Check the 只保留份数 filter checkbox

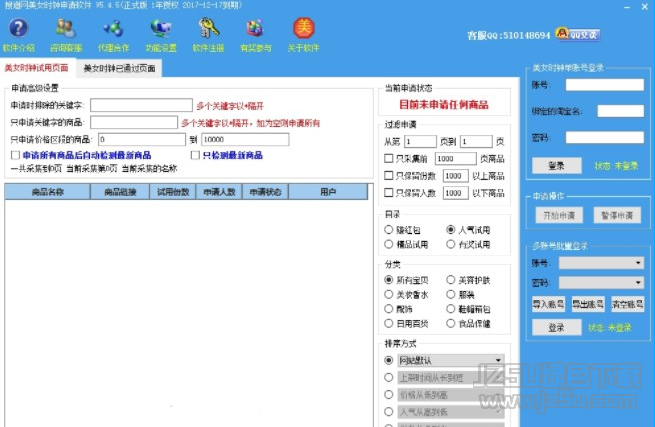[x=389, y=175]
